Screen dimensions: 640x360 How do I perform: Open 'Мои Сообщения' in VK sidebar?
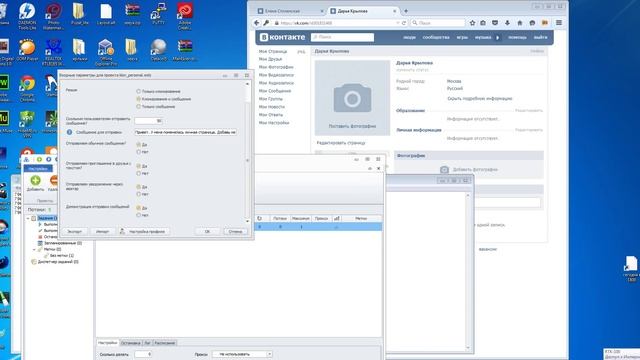tap(275, 91)
